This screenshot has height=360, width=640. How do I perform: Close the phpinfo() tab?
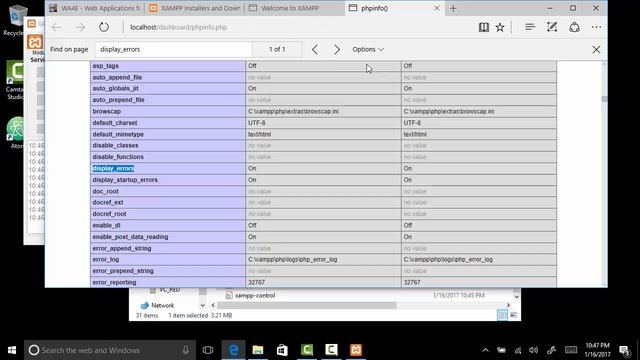[436, 8]
